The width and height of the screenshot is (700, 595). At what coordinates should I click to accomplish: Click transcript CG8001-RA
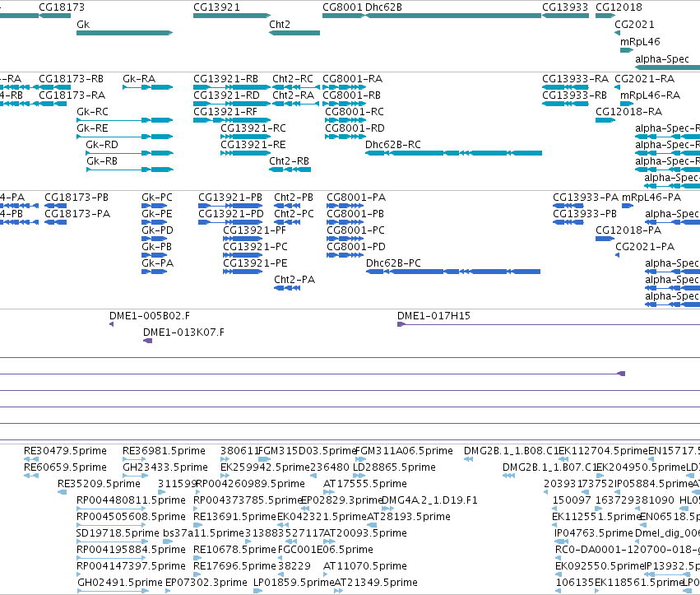[344, 87]
